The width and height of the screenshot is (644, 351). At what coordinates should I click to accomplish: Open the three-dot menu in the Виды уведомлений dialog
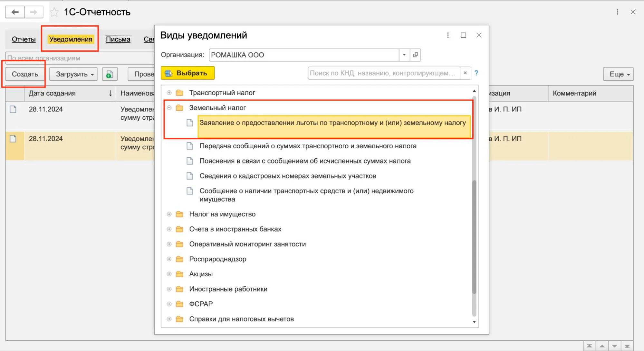click(x=447, y=35)
